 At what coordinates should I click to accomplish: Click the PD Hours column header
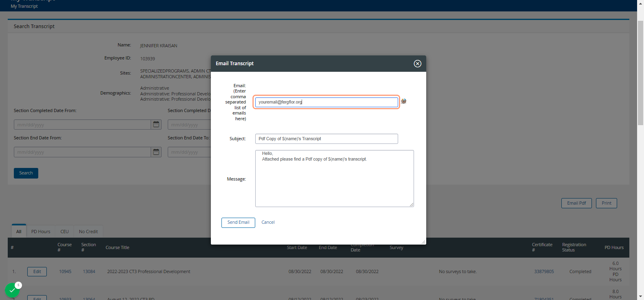(x=614, y=247)
